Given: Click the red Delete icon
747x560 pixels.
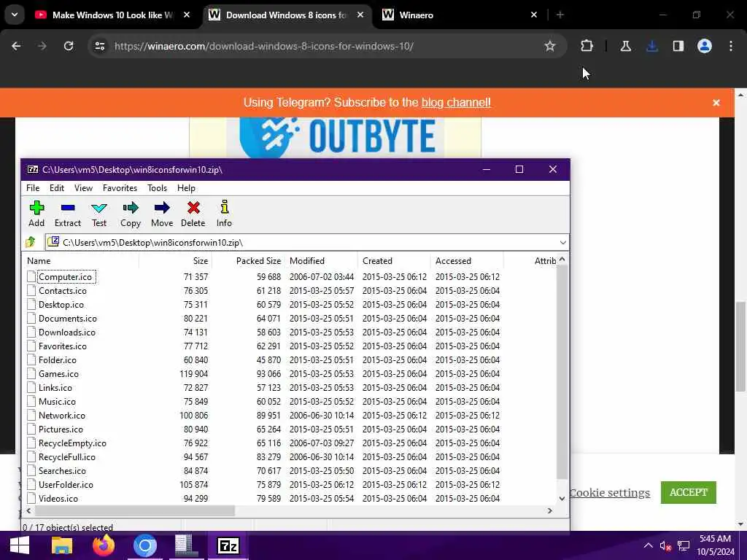Looking at the screenshot, I should click(x=193, y=214).
